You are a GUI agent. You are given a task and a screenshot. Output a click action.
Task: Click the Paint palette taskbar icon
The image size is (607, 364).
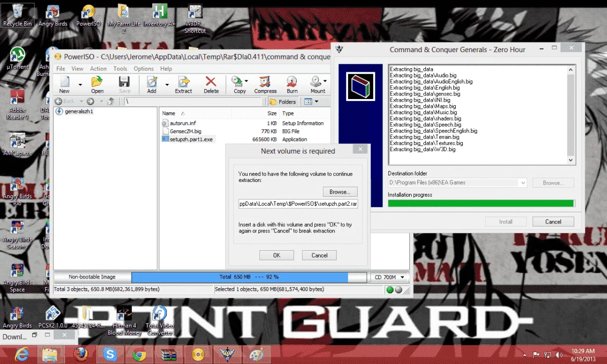(x=257, y=355)
